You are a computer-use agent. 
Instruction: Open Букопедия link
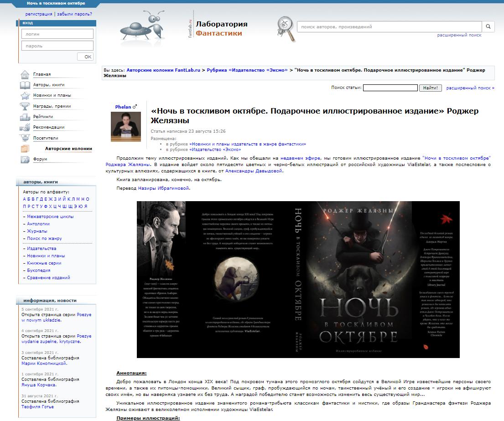click(39, 270)
